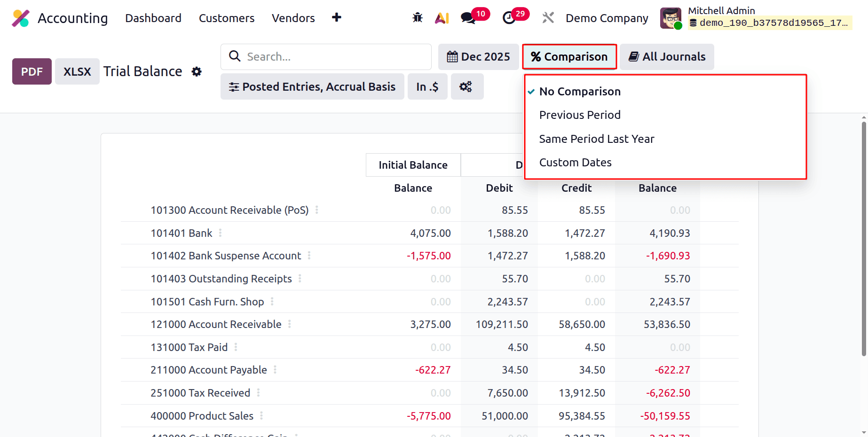Open kebab menu for 121000 Account Receivable
868x437 pixels.
click(x=290, y=324)
